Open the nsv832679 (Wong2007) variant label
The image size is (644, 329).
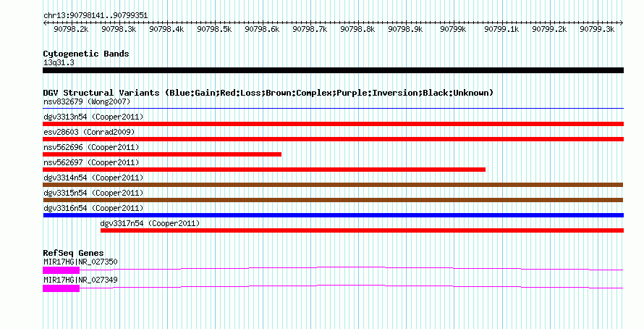87,101
